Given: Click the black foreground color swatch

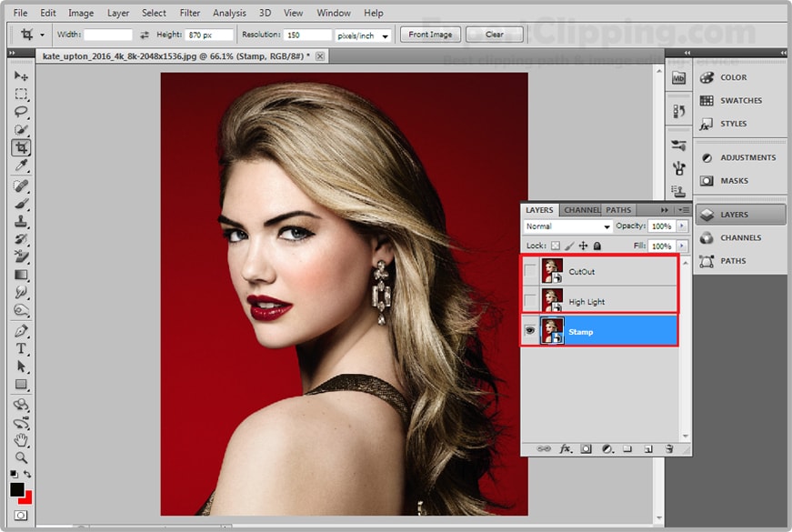Looking at the screenshot, I should tap(17, 490).
